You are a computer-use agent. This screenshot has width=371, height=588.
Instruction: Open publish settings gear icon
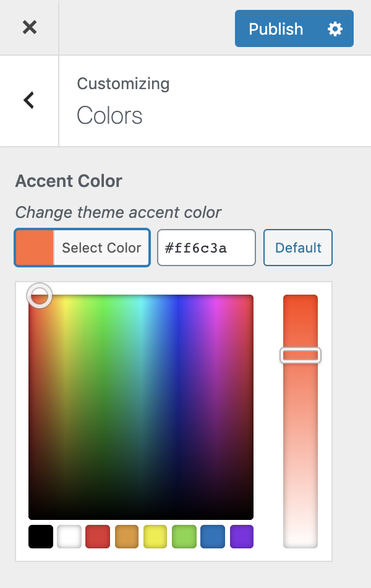coord(335,29)
